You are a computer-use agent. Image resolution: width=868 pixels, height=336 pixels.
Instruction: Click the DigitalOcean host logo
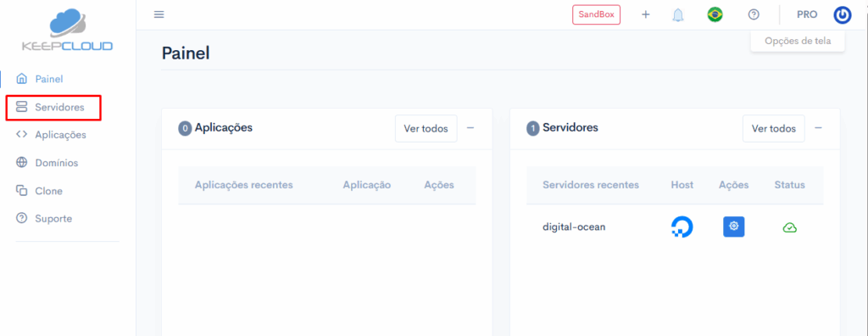point(682,227)
